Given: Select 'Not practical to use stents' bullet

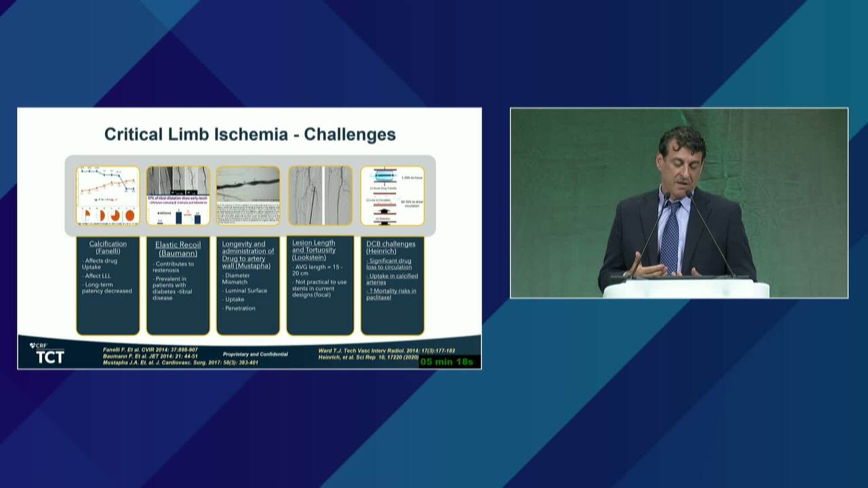Looking at the screenshot, I should click(x=319, y=288).
